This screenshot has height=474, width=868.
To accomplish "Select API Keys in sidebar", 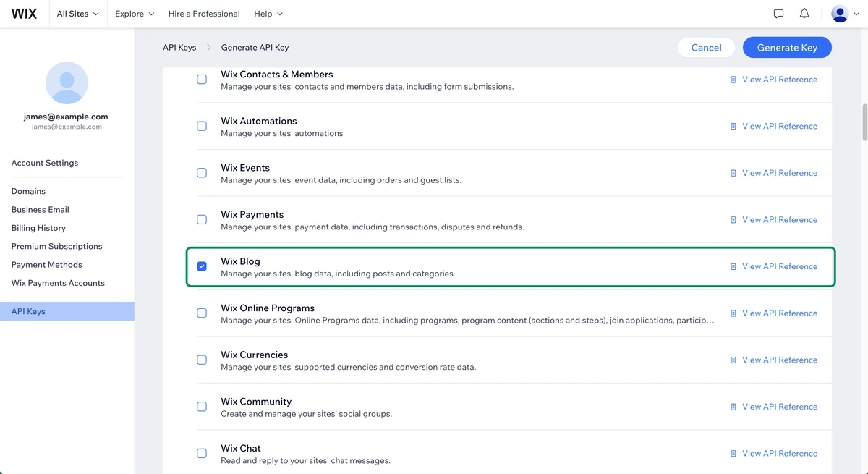I will click(67, 311).
